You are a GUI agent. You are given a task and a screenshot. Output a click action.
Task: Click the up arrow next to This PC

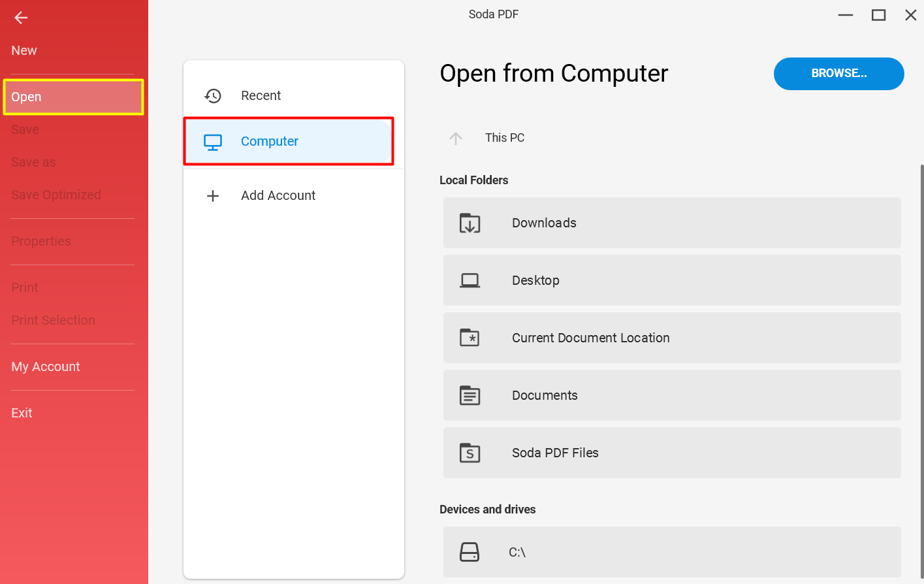click(x=456, y=138)
